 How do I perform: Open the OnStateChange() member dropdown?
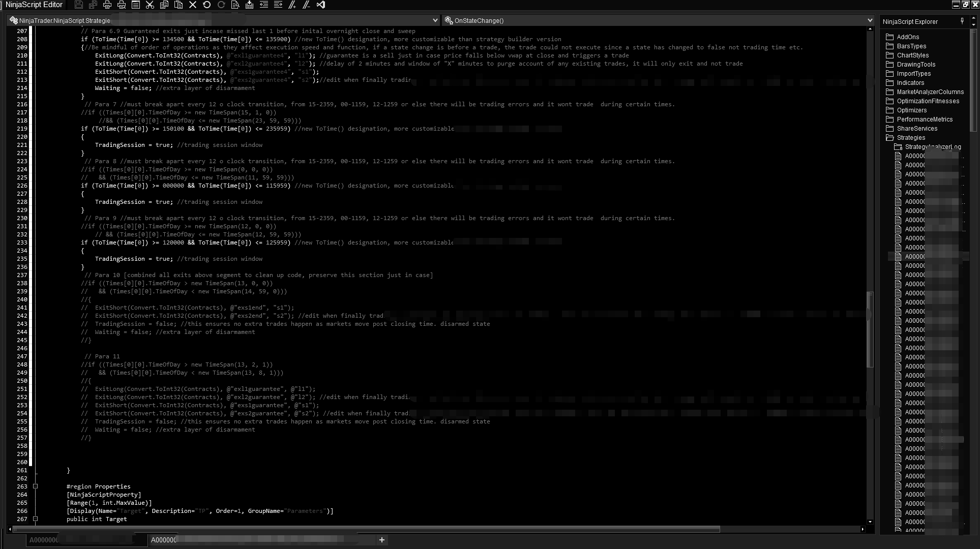870,20
